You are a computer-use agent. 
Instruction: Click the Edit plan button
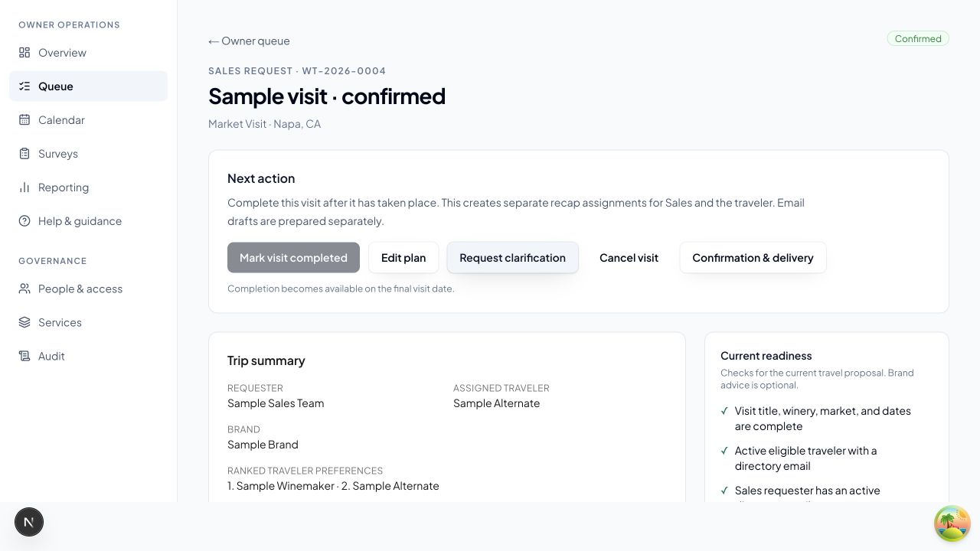pyautogui.click(x=403, y=258)
